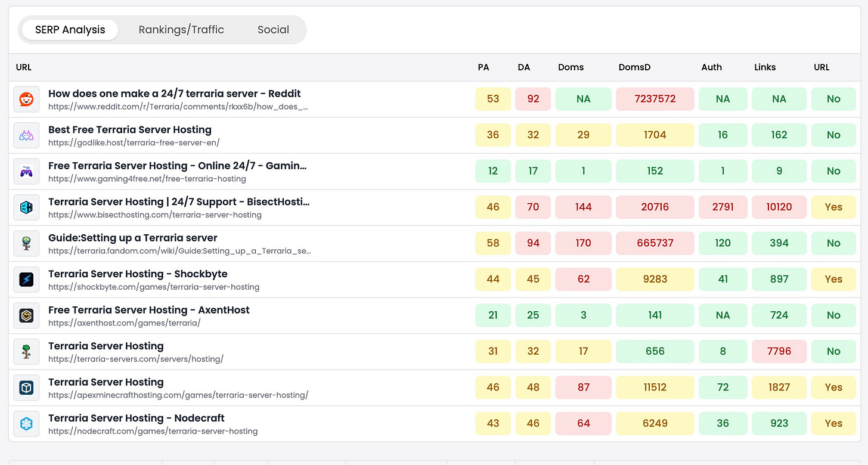Click the BisectHosting favicon icon
The image size is (868, 465).
click(26, 207)
